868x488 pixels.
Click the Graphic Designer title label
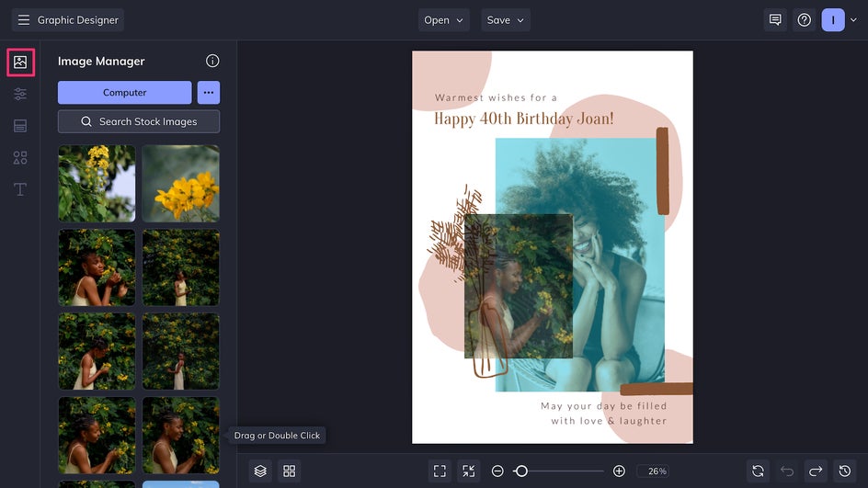(x=78, y=20)
